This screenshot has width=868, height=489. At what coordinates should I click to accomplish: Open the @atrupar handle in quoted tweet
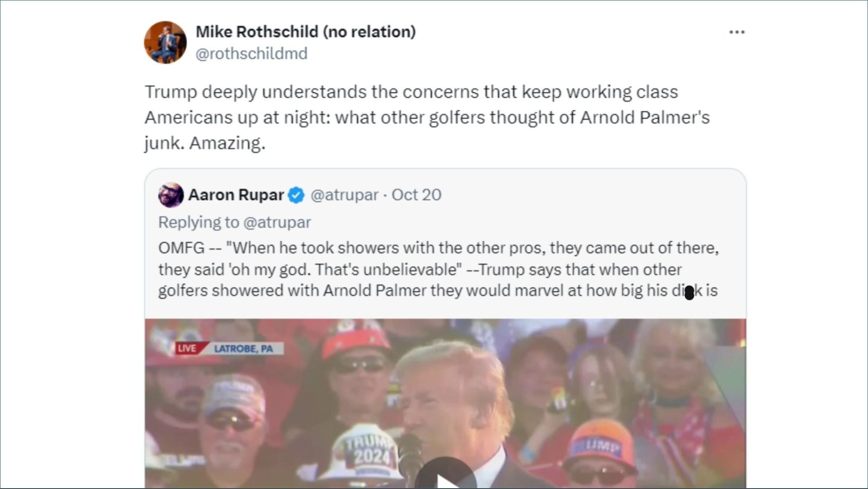pyautogui.click(x=344, y=195)
